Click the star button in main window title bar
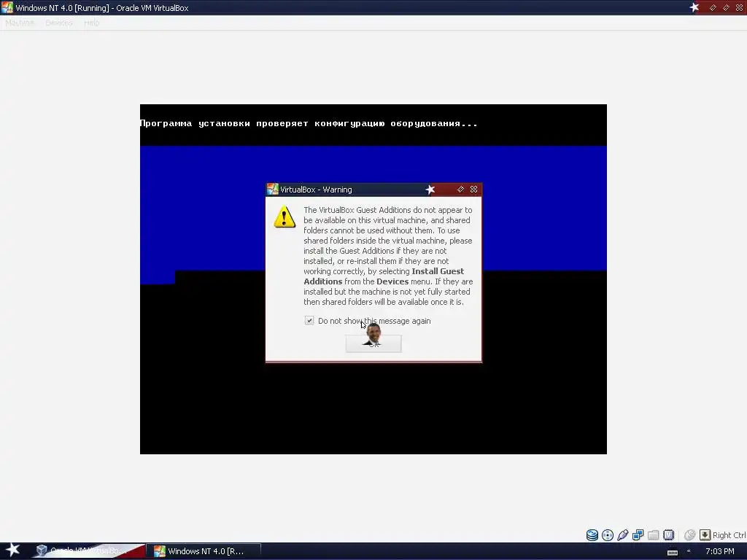The height and width of the screenshot is (560, 747). 694,7
